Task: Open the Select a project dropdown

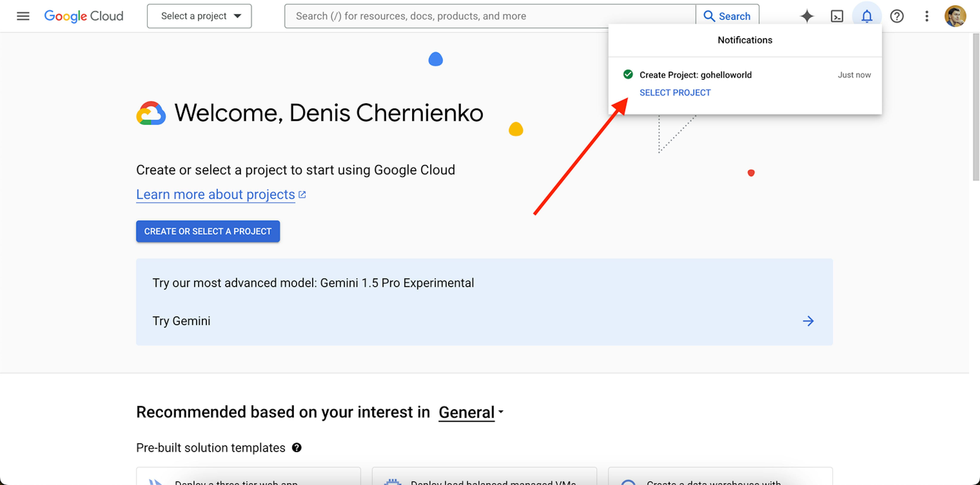Action: pos(199,16)
